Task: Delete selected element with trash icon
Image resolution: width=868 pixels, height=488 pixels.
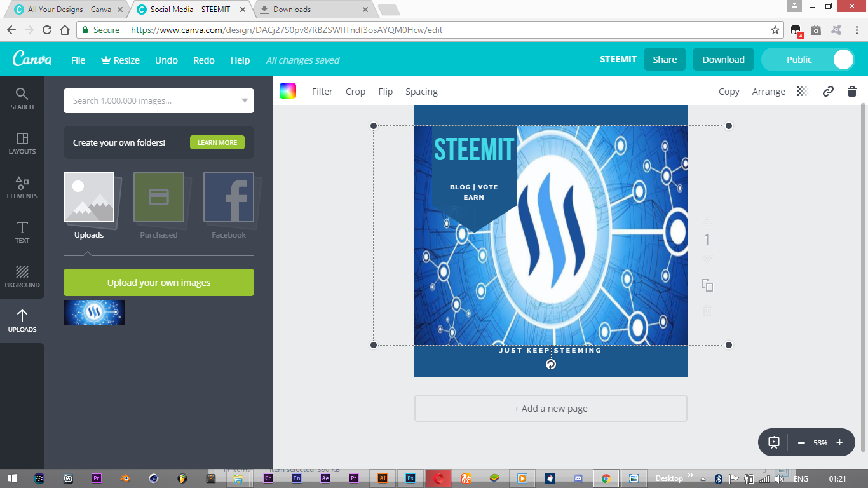Action: [852, 91]
